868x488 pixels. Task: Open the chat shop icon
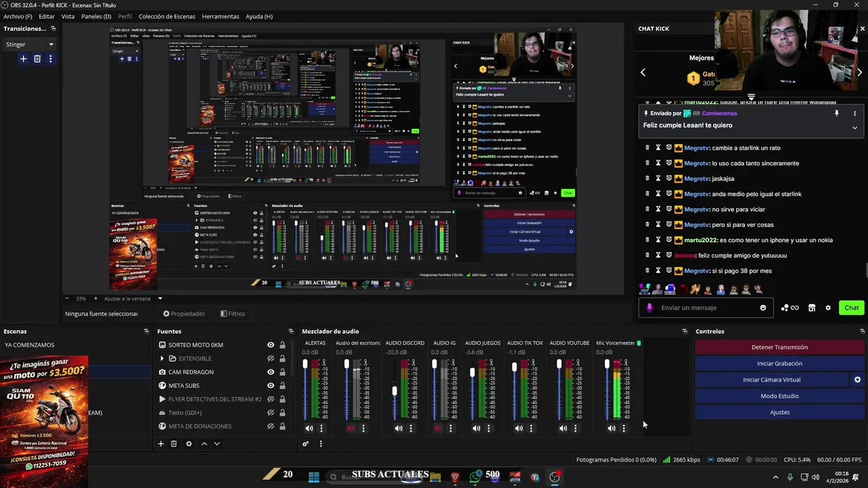[812, 308]
